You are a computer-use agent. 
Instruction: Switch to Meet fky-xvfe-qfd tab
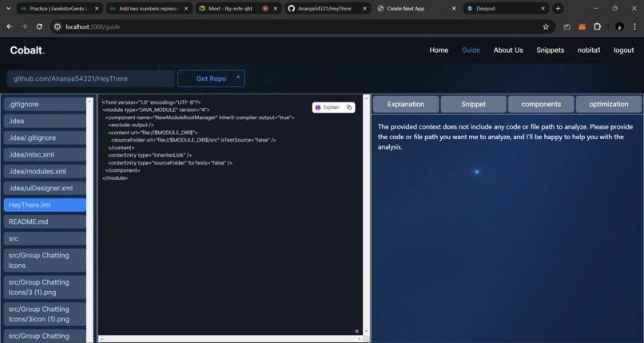(238, 8)
